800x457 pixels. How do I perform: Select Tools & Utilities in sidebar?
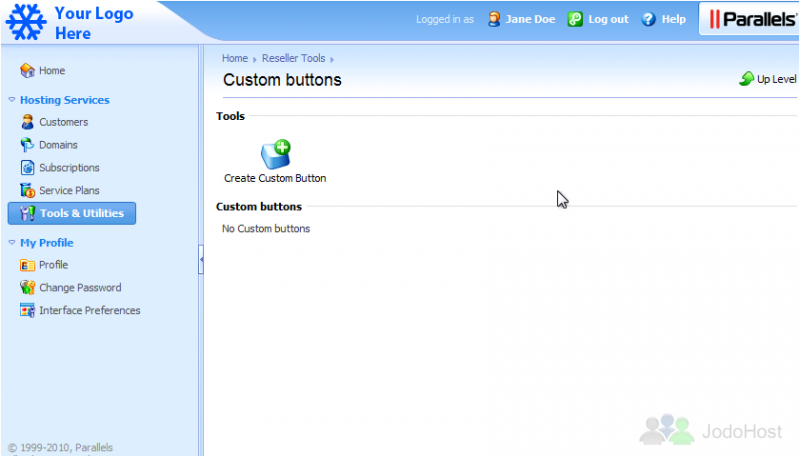pyautogui.click(x=72, y=213)
